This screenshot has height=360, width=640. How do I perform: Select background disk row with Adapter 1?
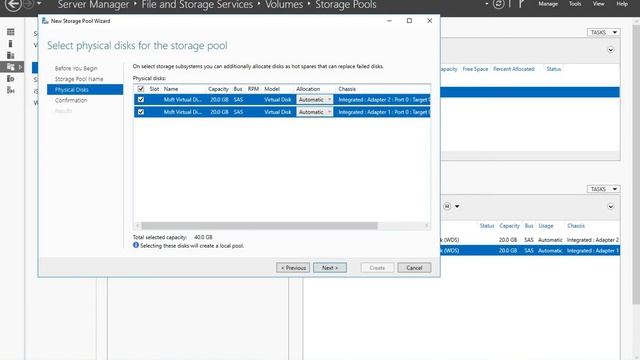pyautogui.click(x=530, y=250)
